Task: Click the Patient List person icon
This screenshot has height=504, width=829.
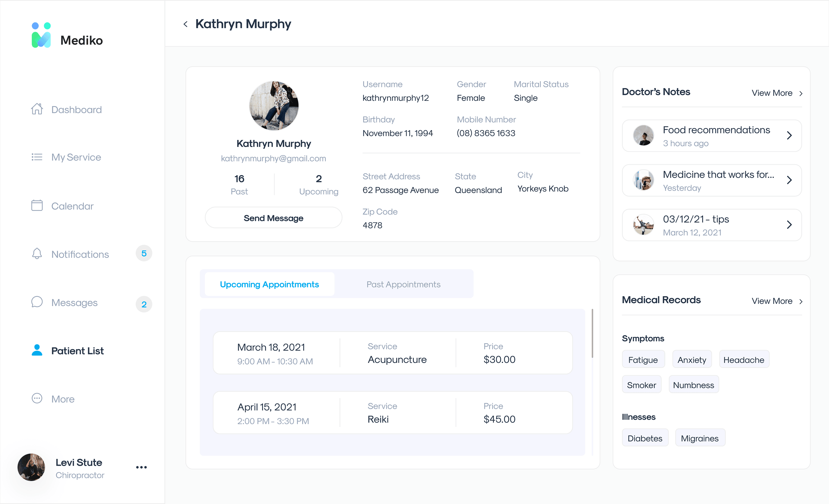Action: tap(37, 350)
